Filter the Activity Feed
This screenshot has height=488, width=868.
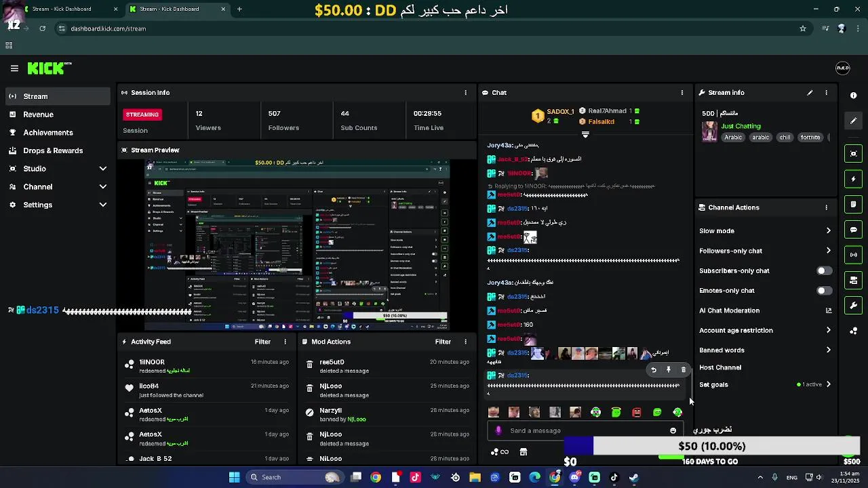tap(262, 342)
